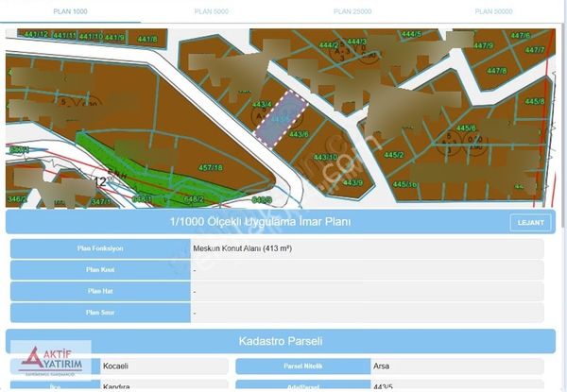
Task: Select the PLAN 25000 tab
Action: 352,11
